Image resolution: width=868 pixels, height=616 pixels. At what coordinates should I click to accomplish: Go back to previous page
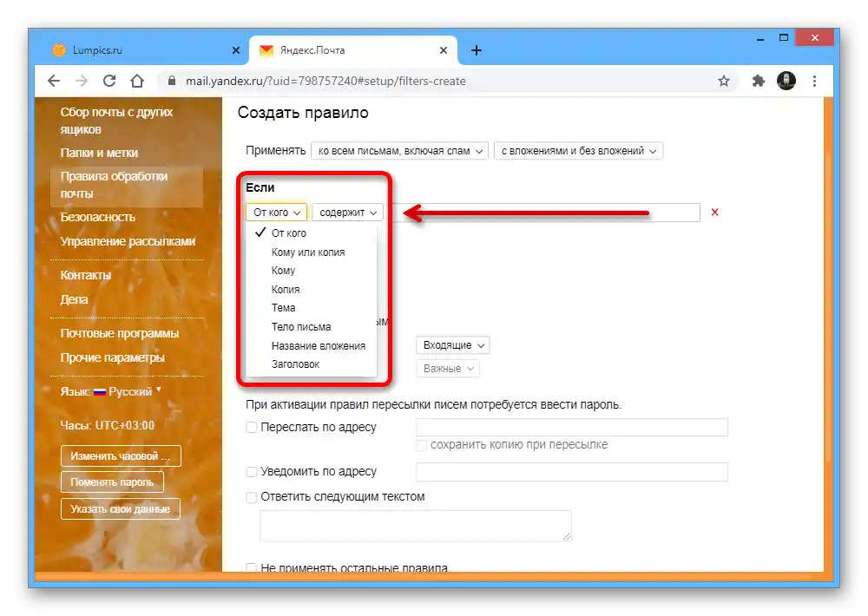click(x=54, y=81)
